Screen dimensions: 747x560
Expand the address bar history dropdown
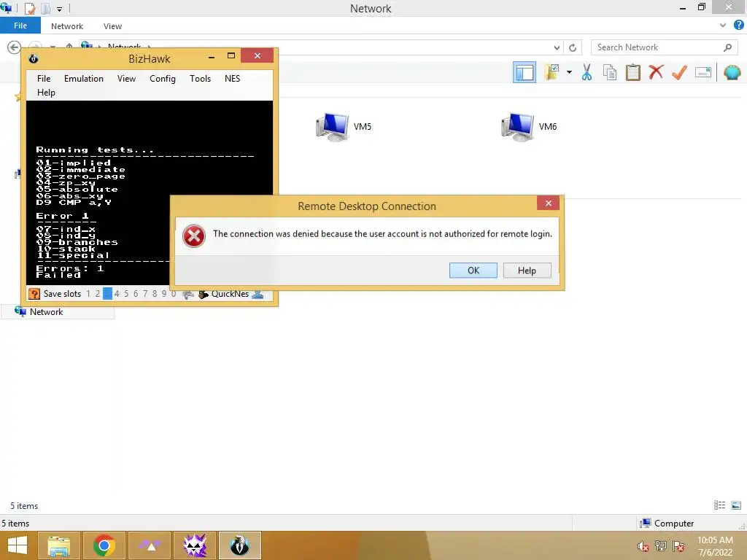pyautogui.click(x=557, y=47)
